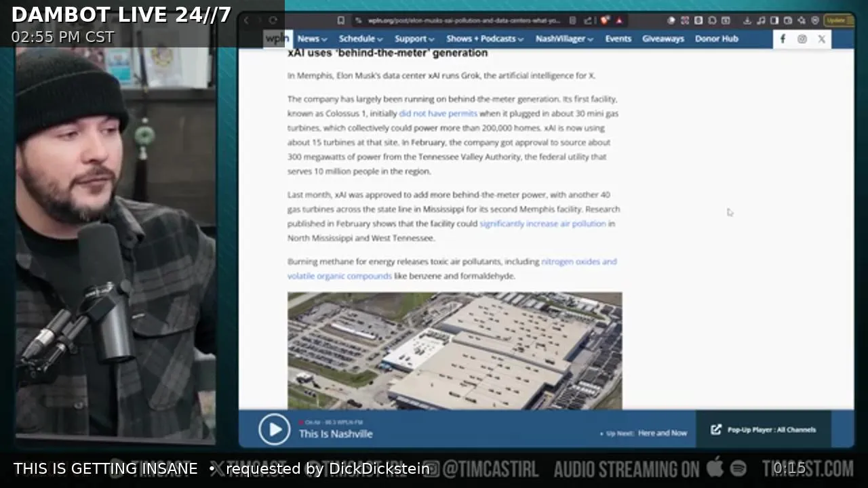Expand the News dropdown menu
This screenshot has width=868, height=488.
(x=311, y=39)
